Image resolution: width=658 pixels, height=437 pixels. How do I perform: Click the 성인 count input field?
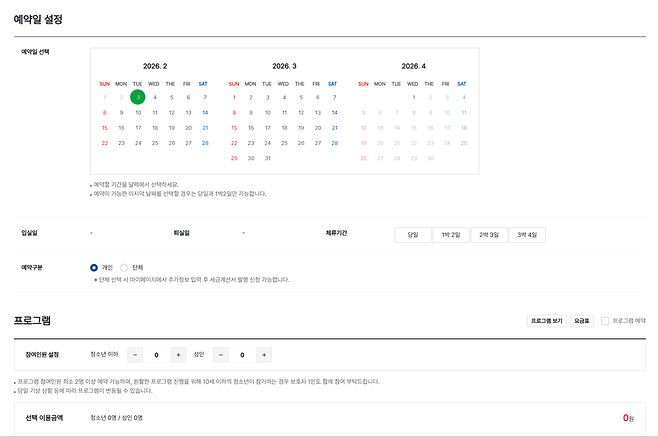(x=243, y=354)
